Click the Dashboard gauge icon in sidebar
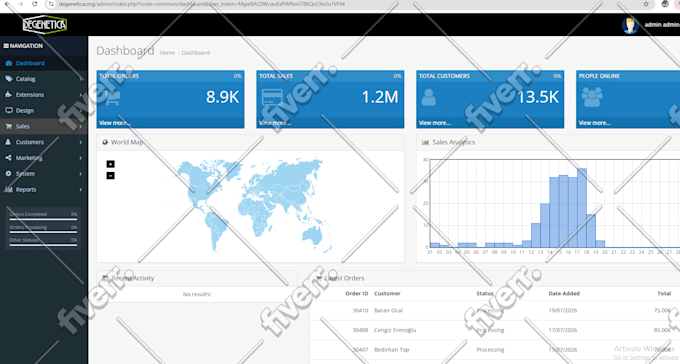The image size is (680, 364). tap(9, 63)
